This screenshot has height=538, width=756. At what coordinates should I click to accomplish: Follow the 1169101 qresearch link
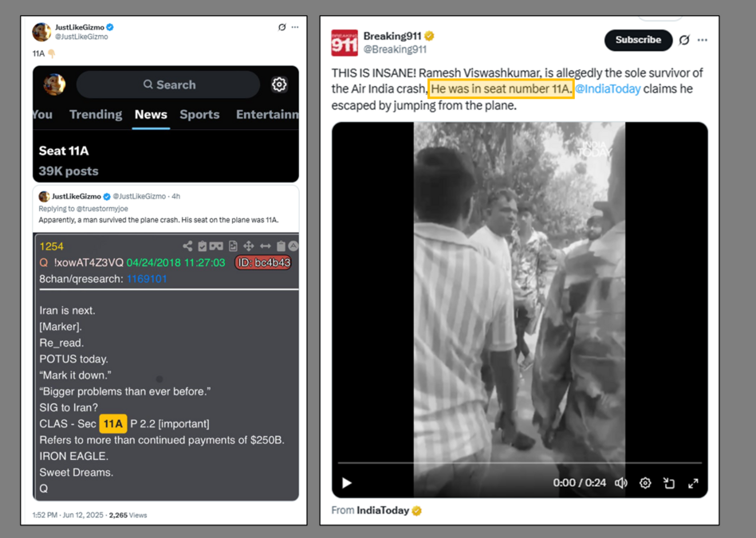pyautogui.click(x=147, y=279)
